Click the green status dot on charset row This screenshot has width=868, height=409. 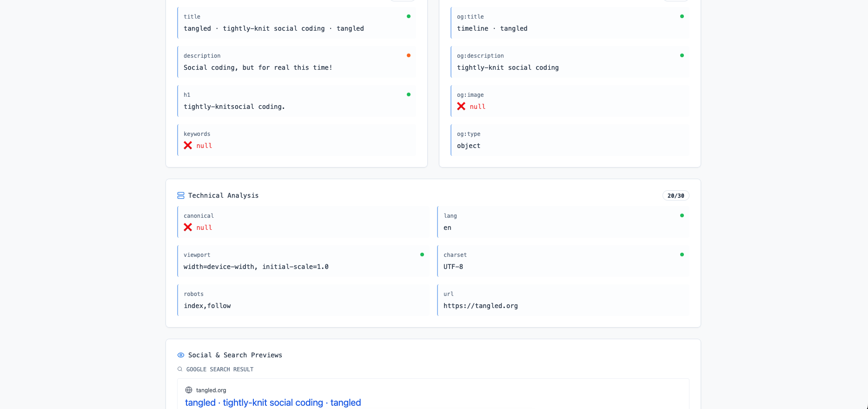click(682, 255)
